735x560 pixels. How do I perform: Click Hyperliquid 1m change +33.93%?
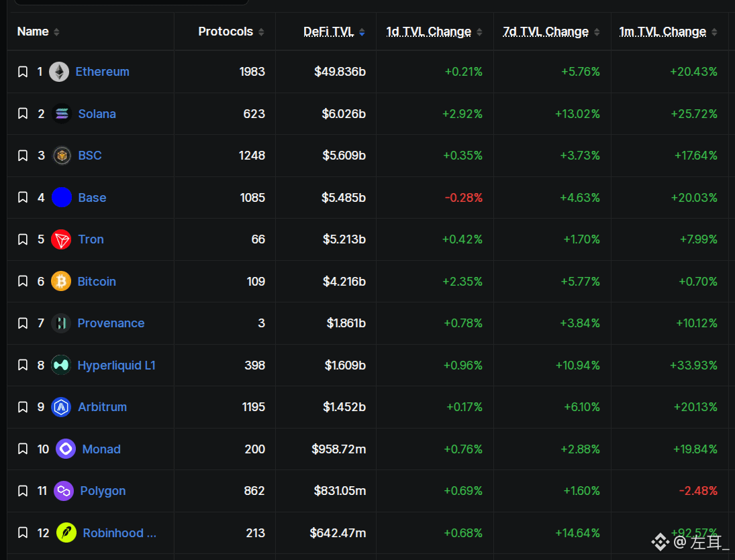point(694,366)
